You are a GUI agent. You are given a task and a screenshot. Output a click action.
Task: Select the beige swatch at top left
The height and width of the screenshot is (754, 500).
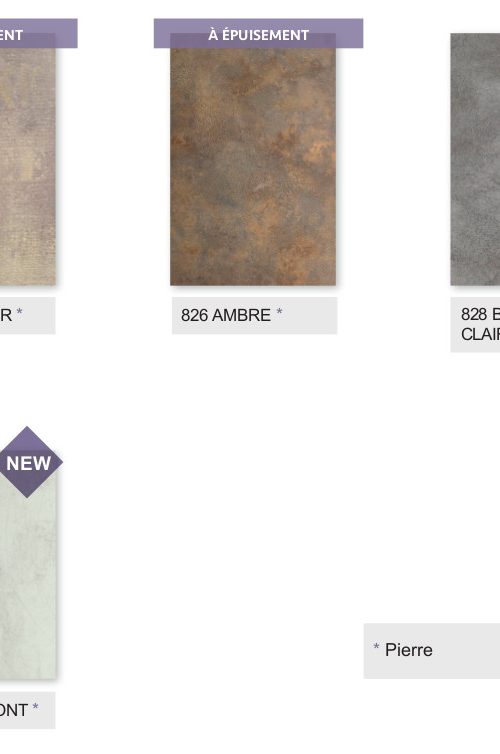27,166
